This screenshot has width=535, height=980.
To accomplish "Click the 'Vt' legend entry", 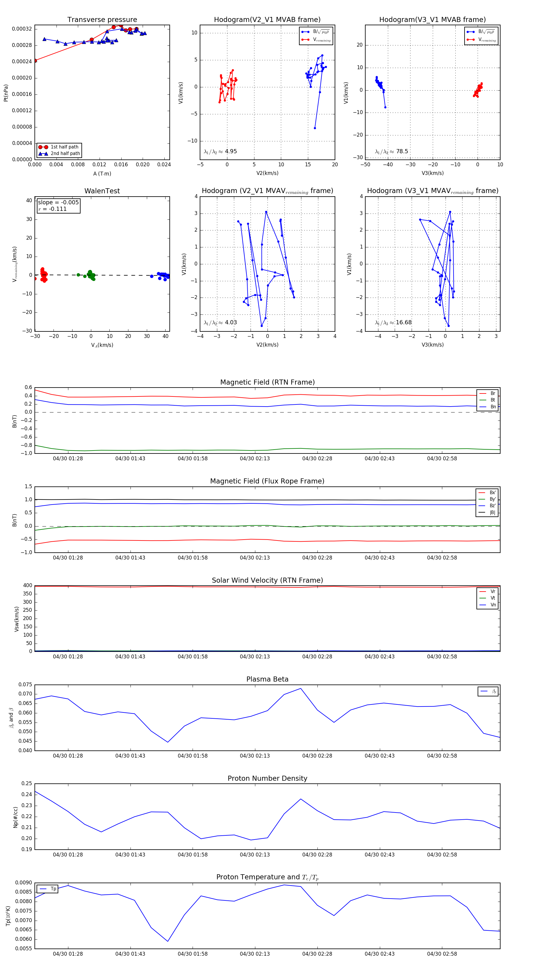I will (487, 598).
